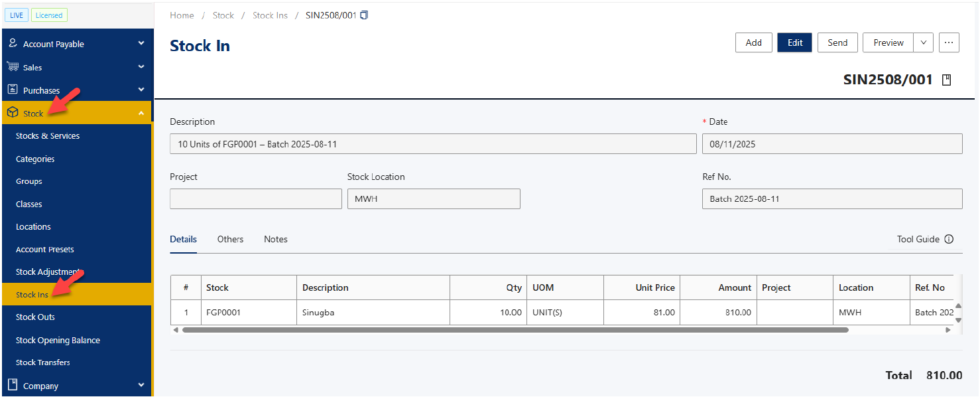Click the LIVE badge
This screenshot has height=397, width=980.
coord(17,15)
